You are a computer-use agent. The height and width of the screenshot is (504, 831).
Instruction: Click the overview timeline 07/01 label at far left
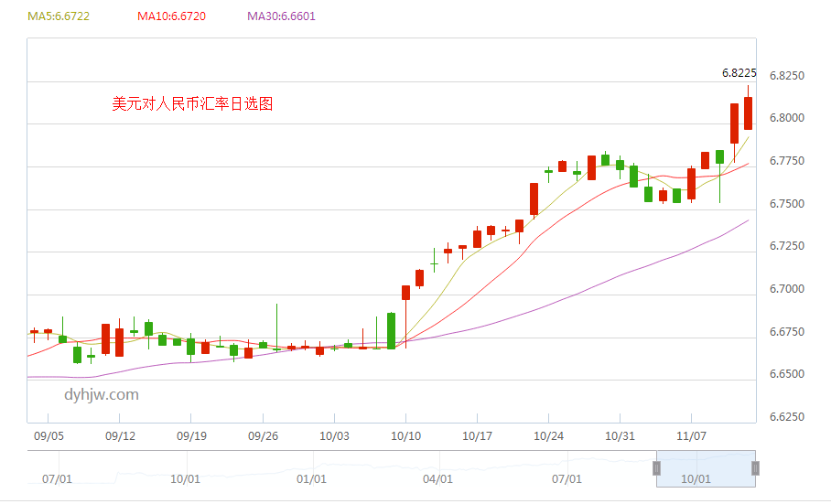pyautogui.click(x=57, y=479)
